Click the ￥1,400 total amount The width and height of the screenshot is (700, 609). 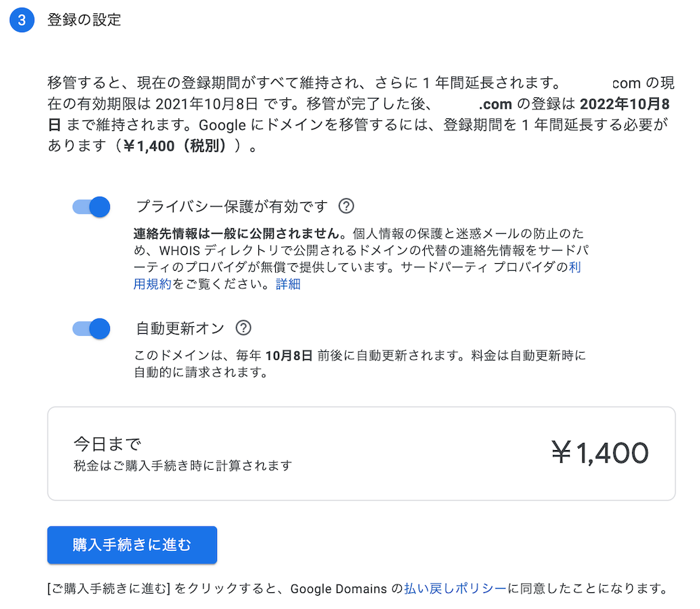[x=600, y=453]
